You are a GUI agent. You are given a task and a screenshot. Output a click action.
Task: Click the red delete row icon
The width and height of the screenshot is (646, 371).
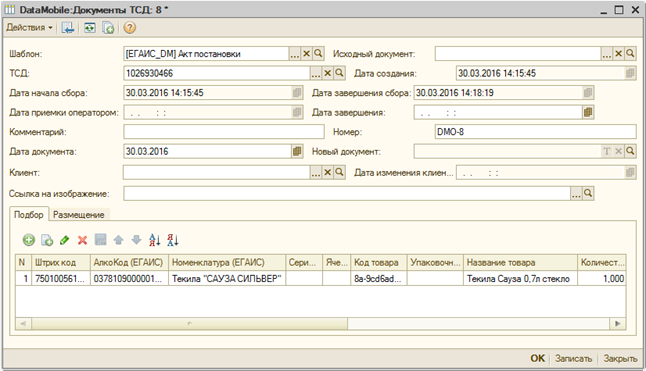(x=82, y=240)
